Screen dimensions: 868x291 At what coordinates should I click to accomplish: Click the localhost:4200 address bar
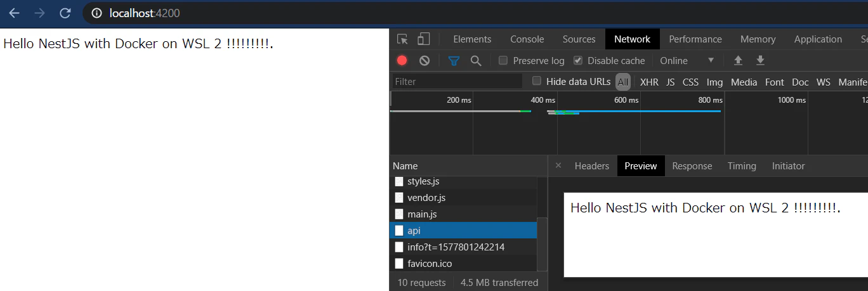tap(476, 13)
